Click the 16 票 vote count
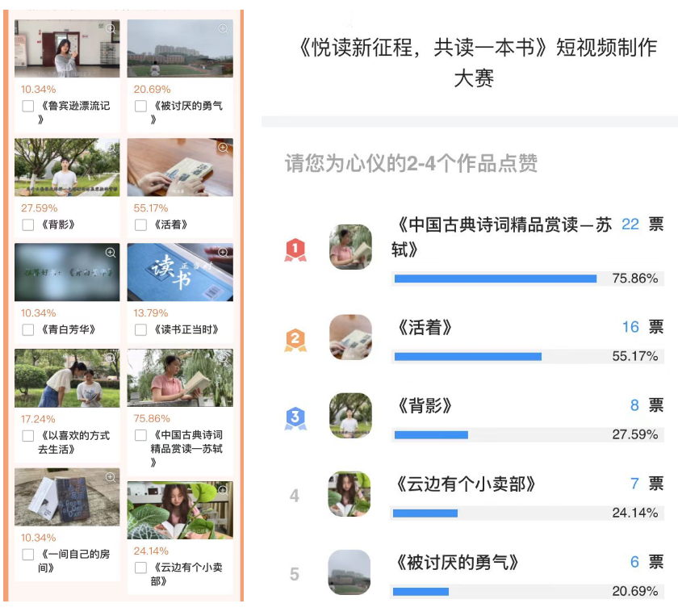This screenshot has width=678, height=616. (x=642, y=327)
